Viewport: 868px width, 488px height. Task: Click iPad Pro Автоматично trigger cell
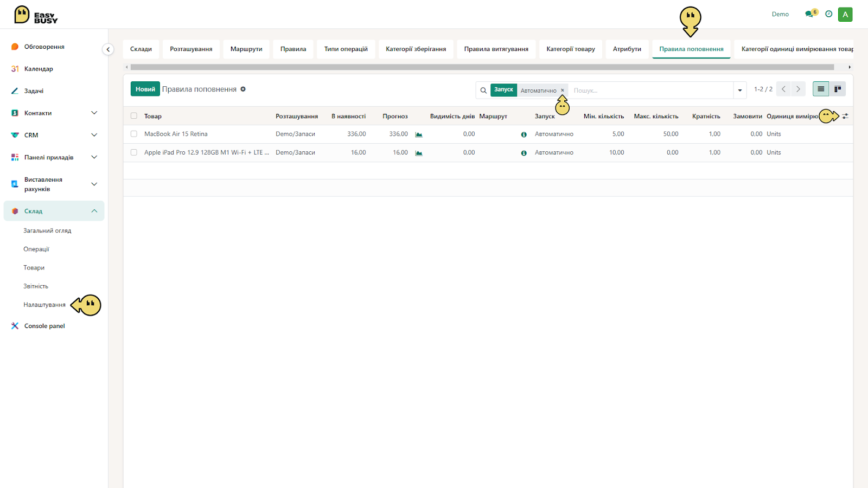tap(554, 152)
